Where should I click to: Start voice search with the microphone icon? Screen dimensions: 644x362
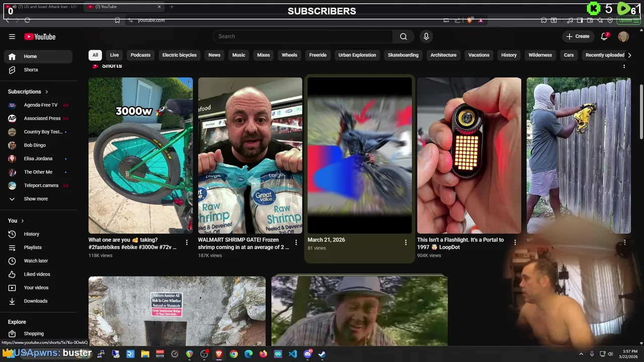(426, 36)
